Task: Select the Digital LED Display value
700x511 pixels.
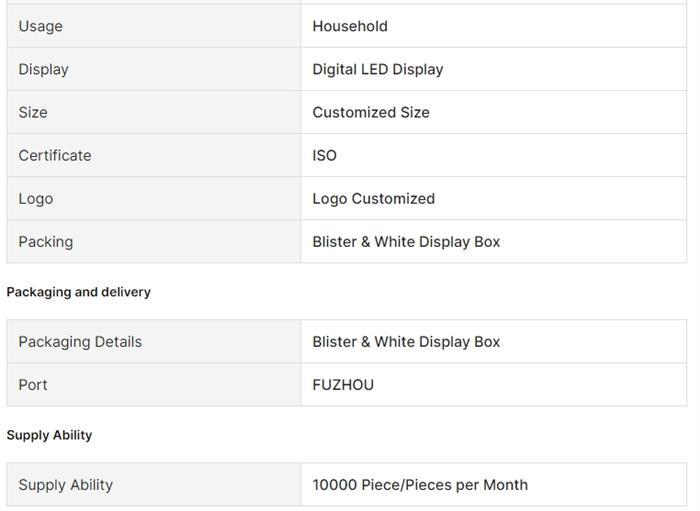Action: pyautogui.click(x=377, y=69)
